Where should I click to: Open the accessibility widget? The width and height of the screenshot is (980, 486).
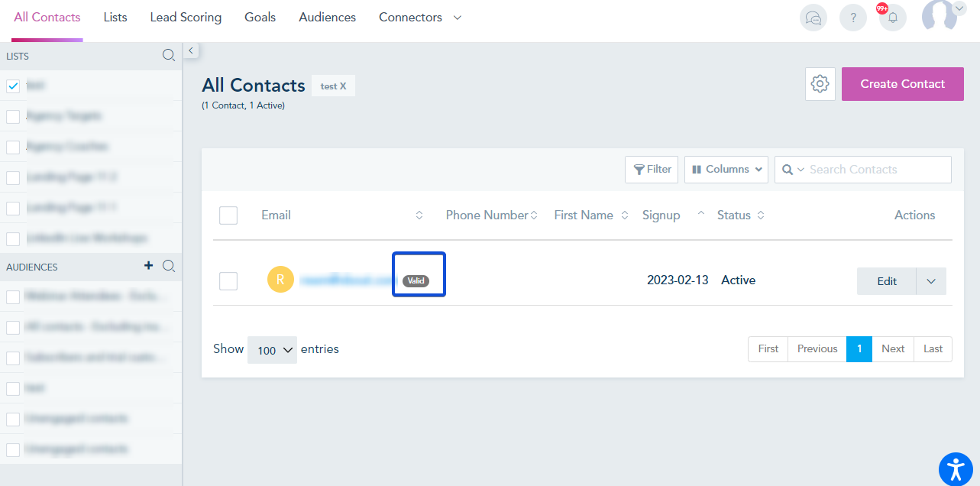coord(956,469)
